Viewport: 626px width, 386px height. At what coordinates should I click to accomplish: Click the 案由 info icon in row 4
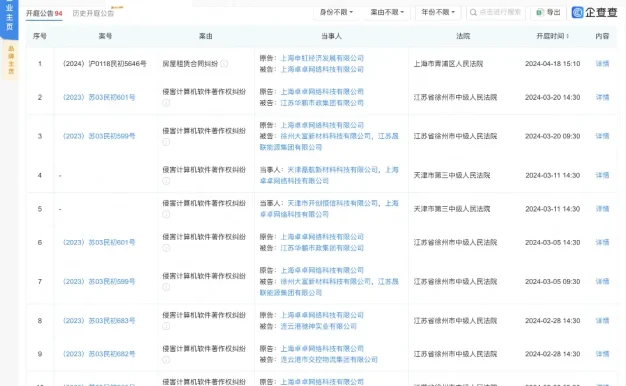tap(166, 181)
